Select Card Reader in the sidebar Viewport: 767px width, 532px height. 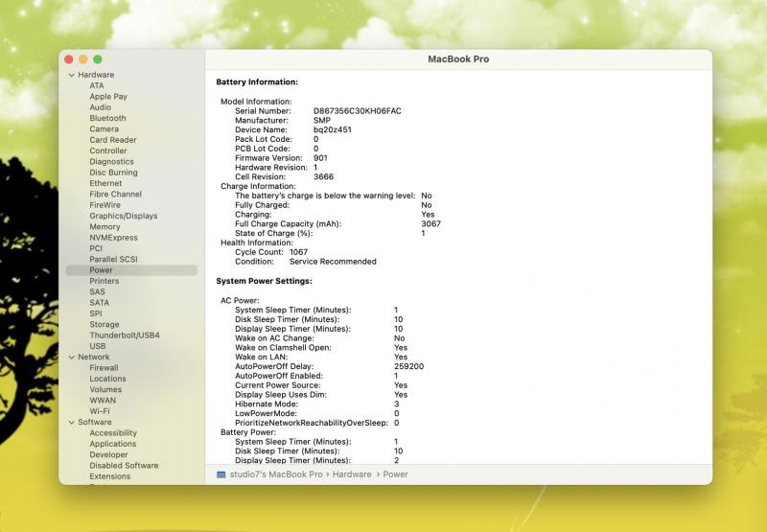(x=113, y=140)
